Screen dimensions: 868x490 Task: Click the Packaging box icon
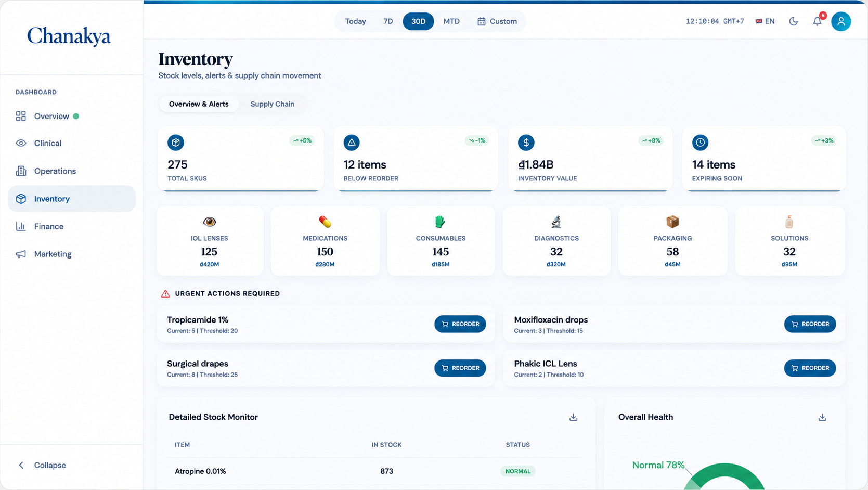pyautogui.click(x=672, y=222)
